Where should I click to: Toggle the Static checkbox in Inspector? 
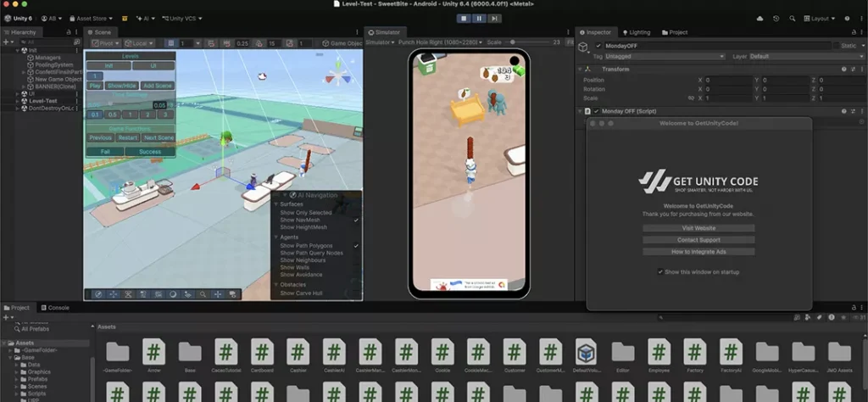click(837, 46)
